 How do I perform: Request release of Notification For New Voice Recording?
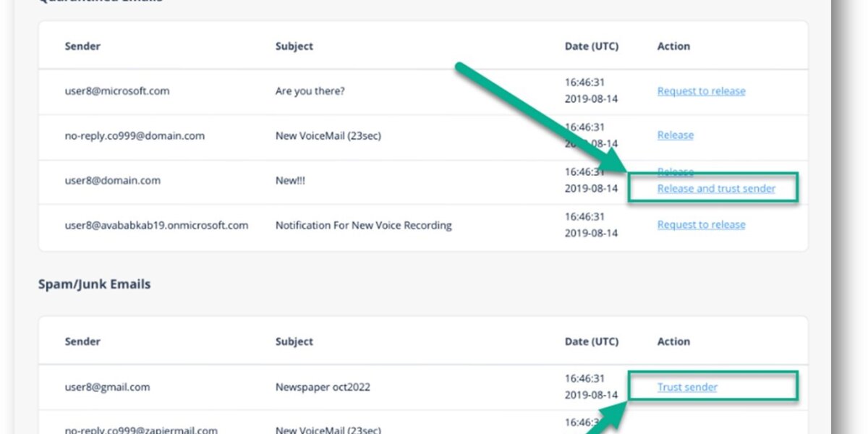click(x=701, y=225)
